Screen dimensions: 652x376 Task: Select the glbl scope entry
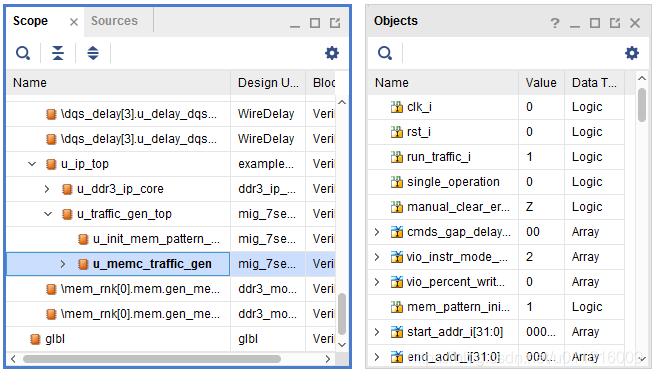tap(54, 339)
